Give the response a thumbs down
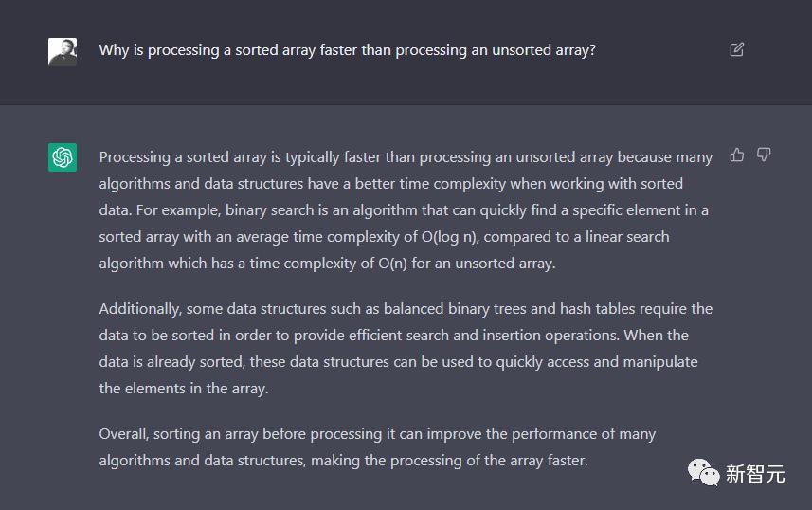The width and height of the screenshot is (812, 510). point(764,155)
